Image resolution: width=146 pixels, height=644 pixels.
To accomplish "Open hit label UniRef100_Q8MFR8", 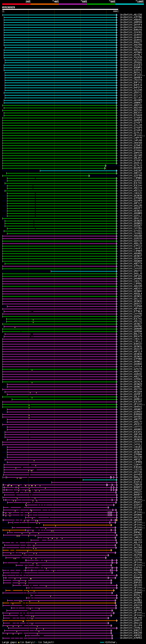I will tap(131, 22).
